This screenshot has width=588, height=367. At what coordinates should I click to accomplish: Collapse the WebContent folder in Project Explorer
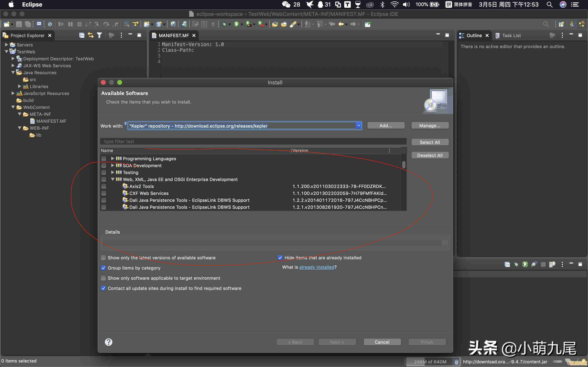(x=13, y=107)
